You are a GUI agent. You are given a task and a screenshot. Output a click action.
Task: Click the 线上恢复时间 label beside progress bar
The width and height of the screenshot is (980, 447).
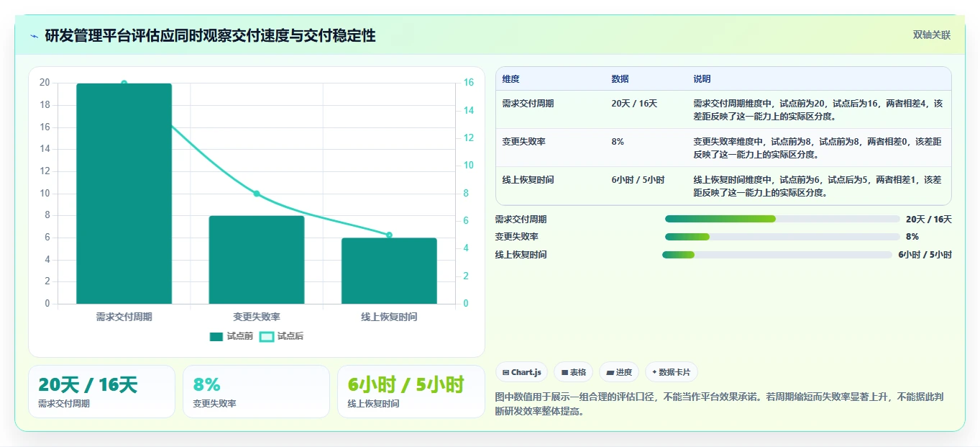(x=521, y=255)
